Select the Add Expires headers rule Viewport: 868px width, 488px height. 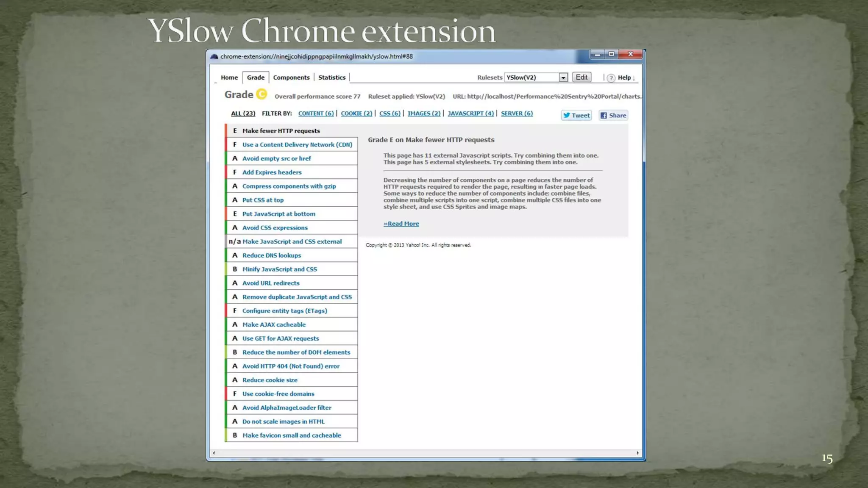[x=272, y=172]
